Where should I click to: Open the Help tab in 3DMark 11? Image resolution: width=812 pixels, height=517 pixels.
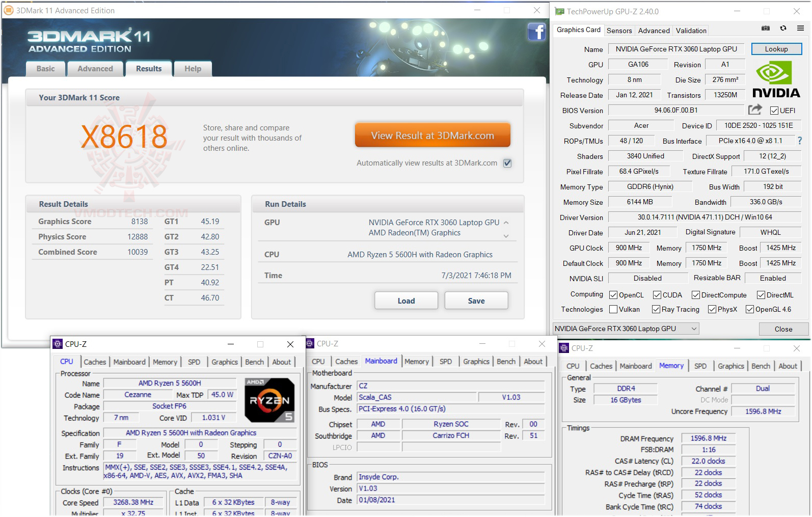[x=193, y=69]
